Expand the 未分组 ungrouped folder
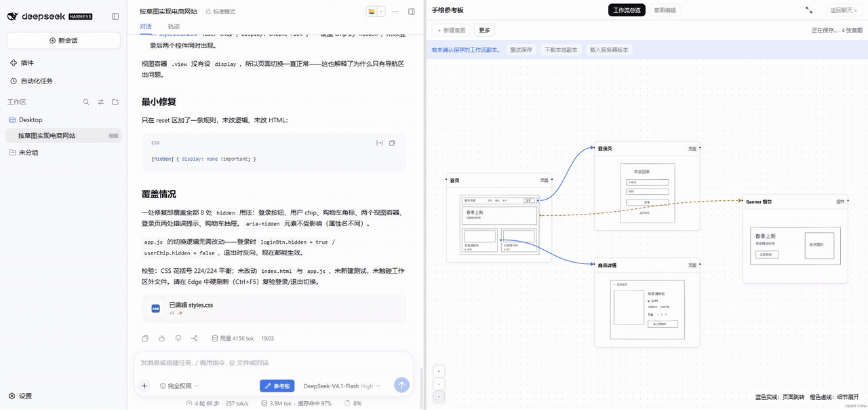This screenshot has height=410, width=868. 23,152
